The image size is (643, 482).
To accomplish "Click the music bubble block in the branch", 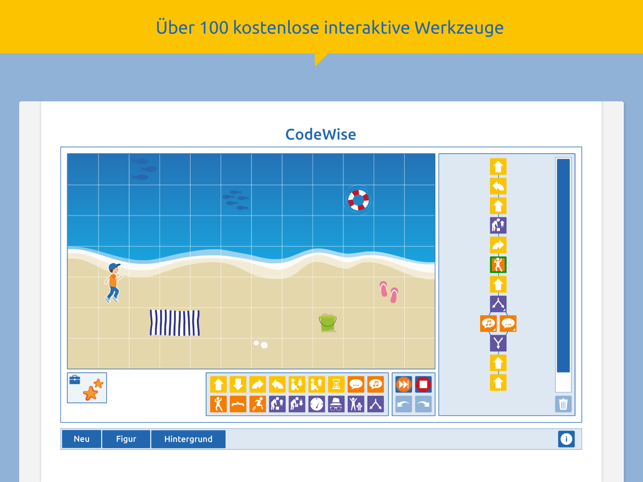I will pos(488,324).
